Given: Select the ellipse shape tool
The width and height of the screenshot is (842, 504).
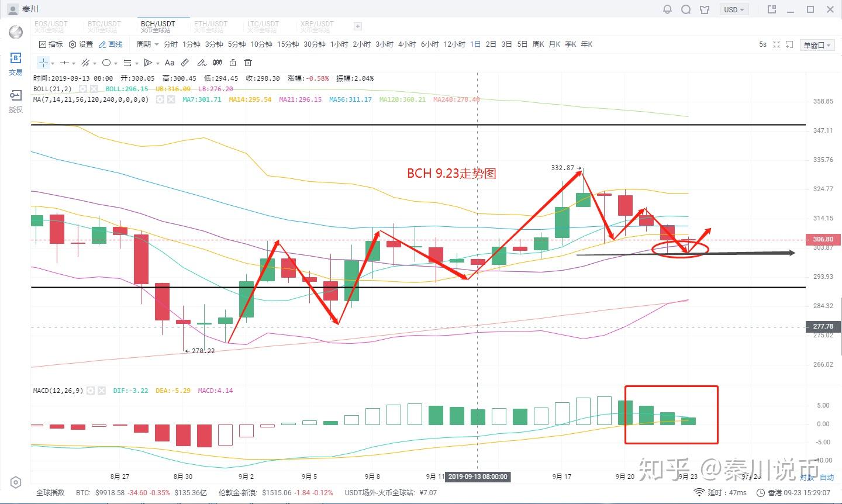Looking at the screenshot, I should click(106, 63).
